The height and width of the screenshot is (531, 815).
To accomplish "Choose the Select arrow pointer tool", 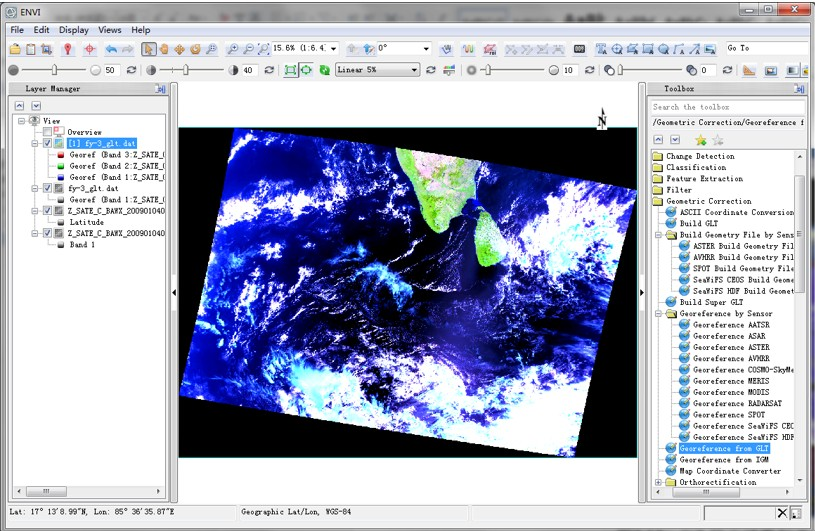I will pos(148,49).
